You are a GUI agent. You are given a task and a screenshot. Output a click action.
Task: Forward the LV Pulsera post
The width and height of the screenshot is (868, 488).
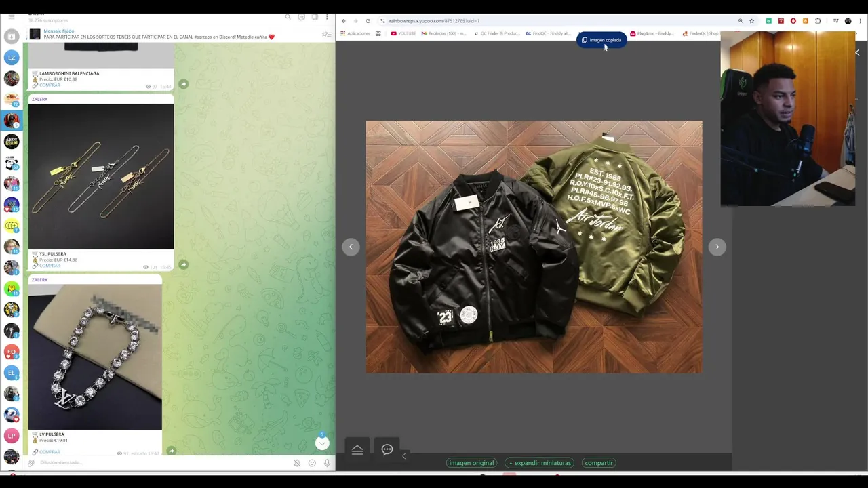tap(171, 451)
